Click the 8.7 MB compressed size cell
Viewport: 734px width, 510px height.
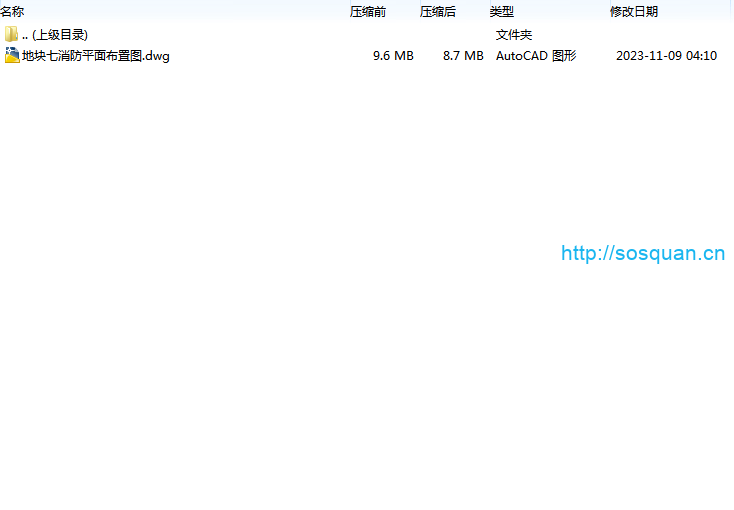[x=463, y=56]
